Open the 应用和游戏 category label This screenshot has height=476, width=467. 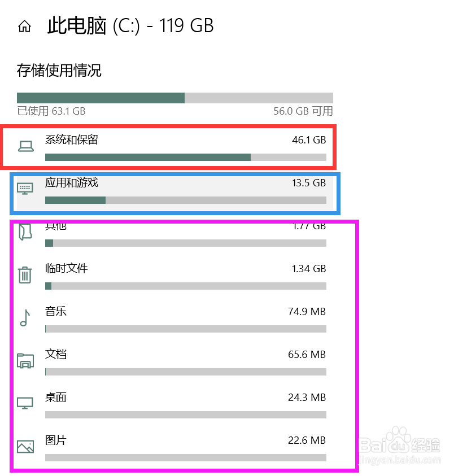72,182
